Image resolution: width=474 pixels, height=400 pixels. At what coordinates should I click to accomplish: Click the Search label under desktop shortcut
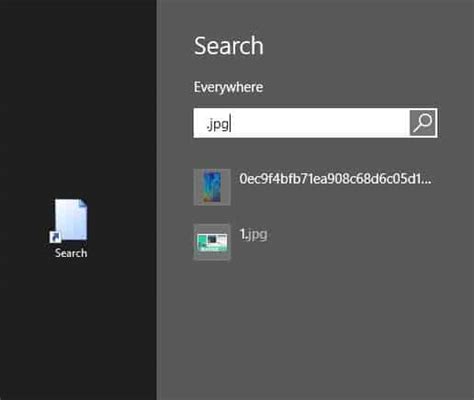pyautogui.click(x=71, y=253)
